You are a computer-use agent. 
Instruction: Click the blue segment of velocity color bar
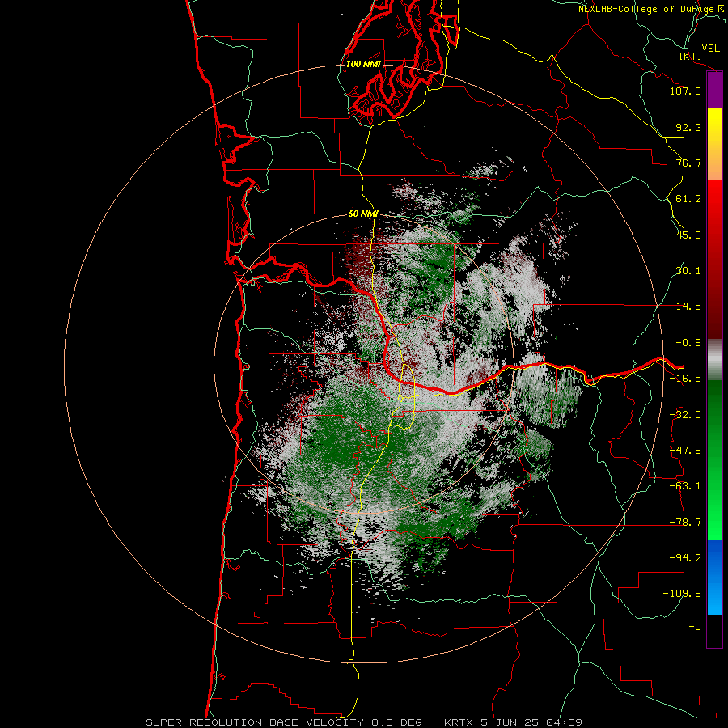[714, 577]
